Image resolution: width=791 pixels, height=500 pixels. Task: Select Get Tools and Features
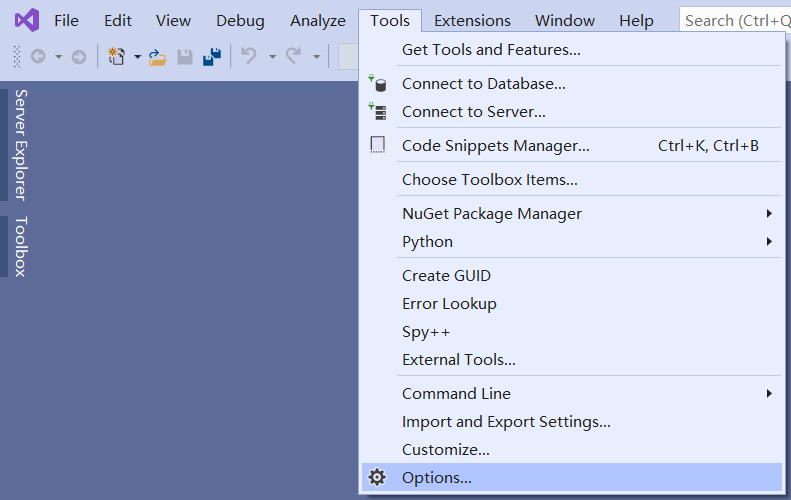[572, 49]
